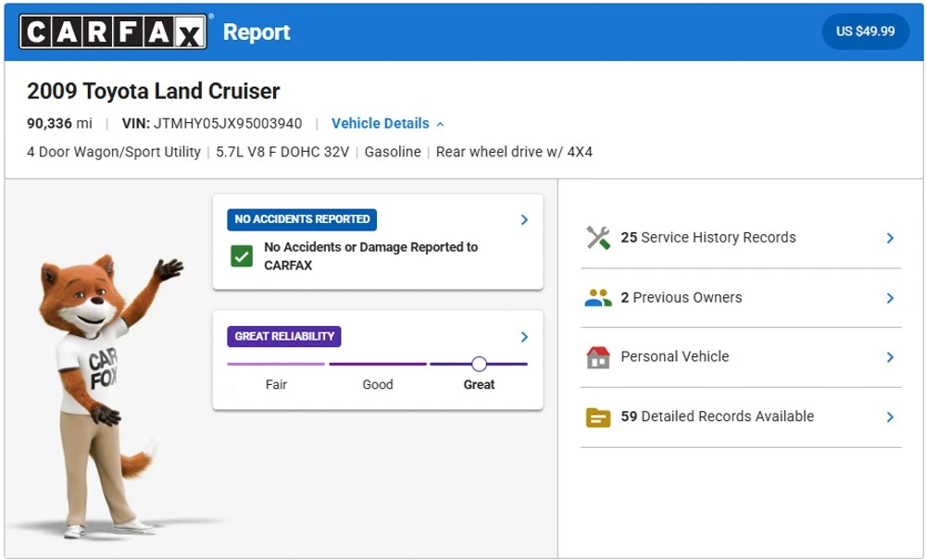Open Personal Vehicle row
Image resolution: width=926 pixels, height=560 pixels.
tap(741, 357)
